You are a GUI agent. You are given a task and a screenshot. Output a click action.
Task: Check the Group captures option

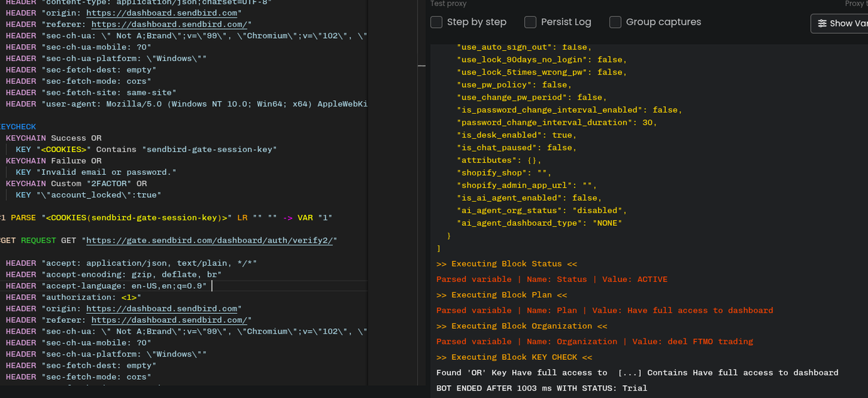(x=615, y=22)
